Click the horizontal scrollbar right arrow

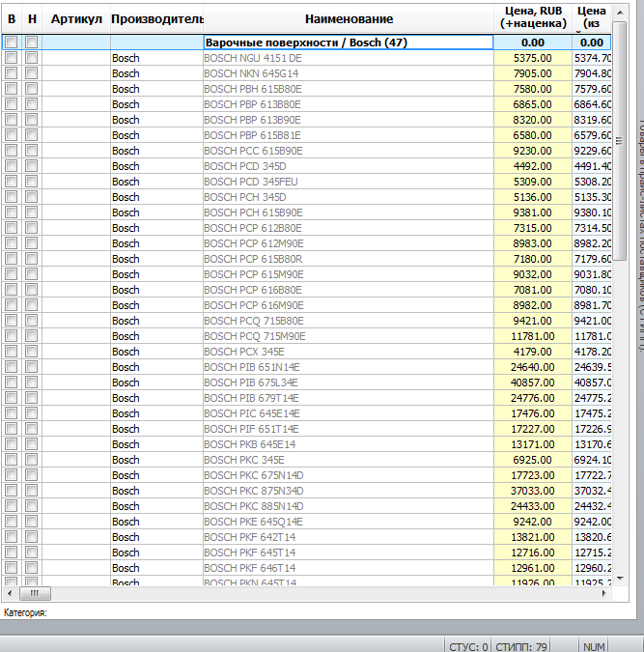(x=604, y=593)
